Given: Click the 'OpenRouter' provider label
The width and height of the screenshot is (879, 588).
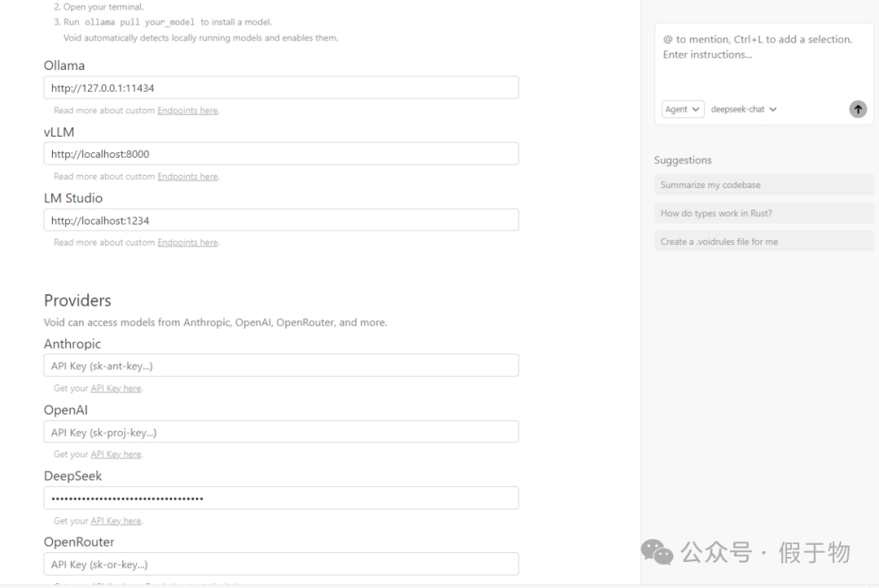Looking at the screenshot, I should 79,542.
